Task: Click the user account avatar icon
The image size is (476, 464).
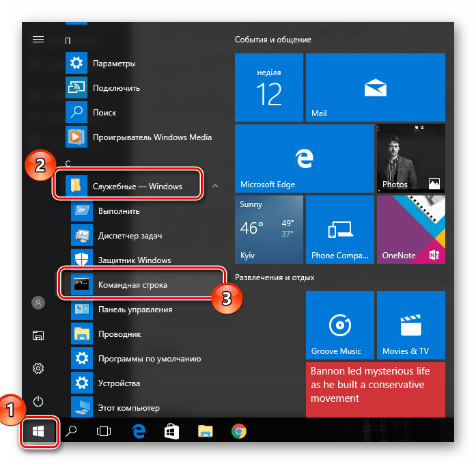Action: coord(38,303)
